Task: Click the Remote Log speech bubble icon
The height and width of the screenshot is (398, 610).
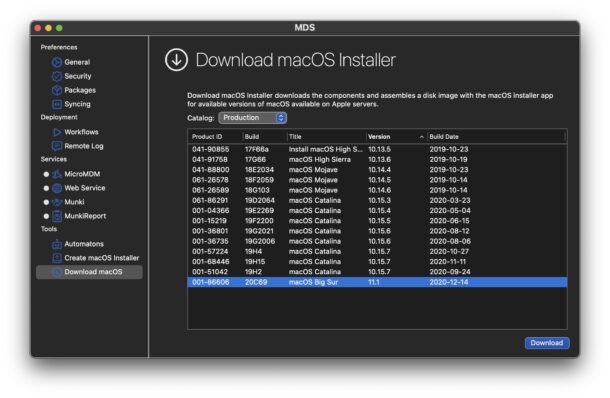Action: pos(57,146)
